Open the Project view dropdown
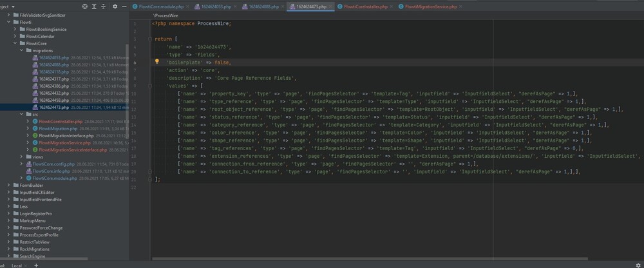 [x=14, y=6]
